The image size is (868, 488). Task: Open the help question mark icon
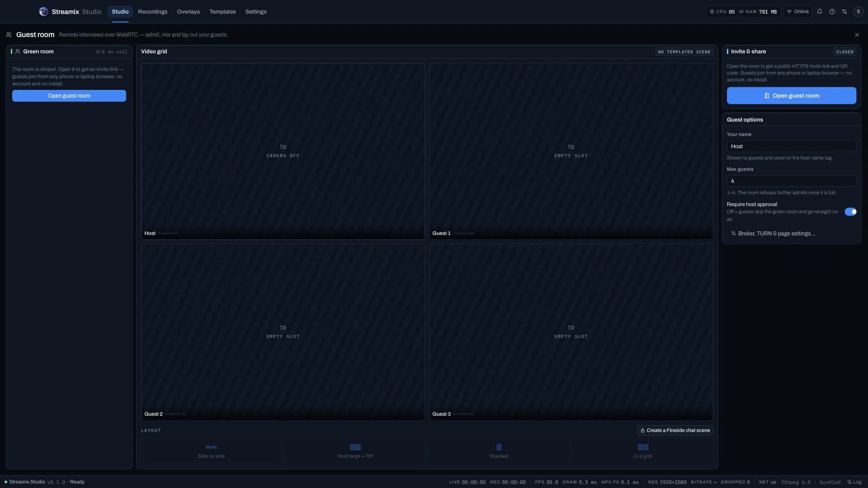coord(832,12)
